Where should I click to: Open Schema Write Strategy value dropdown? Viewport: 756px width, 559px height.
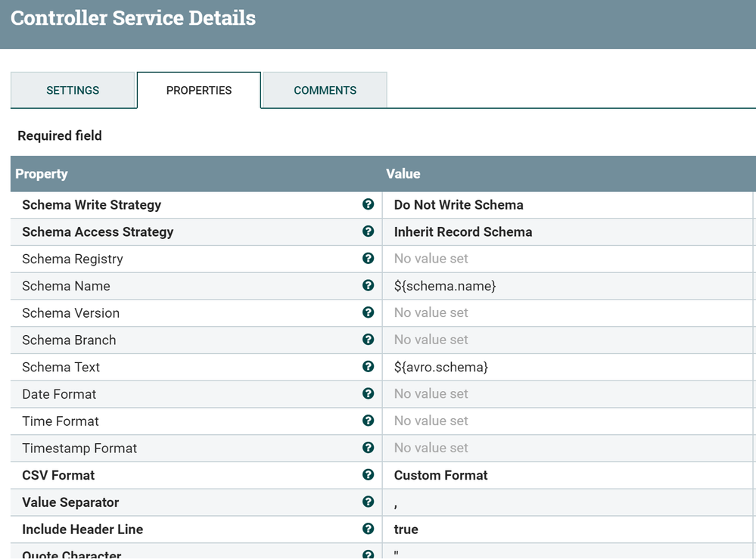[x=459, y=205]
